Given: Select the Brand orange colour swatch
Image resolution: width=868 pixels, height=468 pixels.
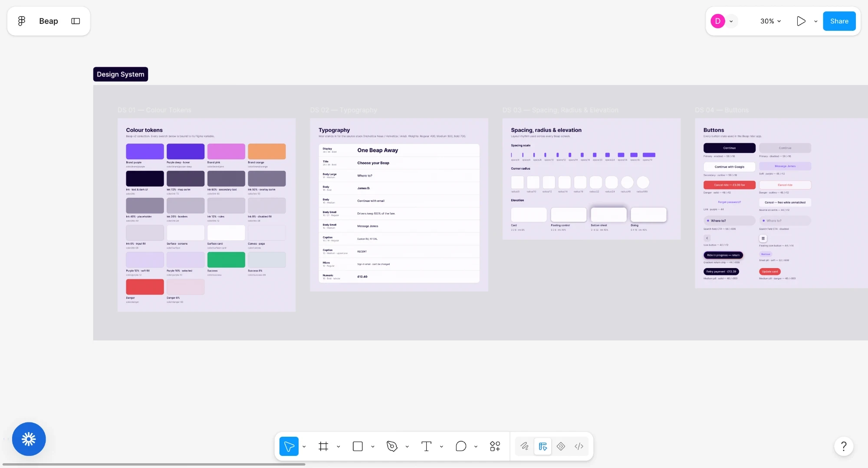Looking at the screenshot, I should click(267, 151).
